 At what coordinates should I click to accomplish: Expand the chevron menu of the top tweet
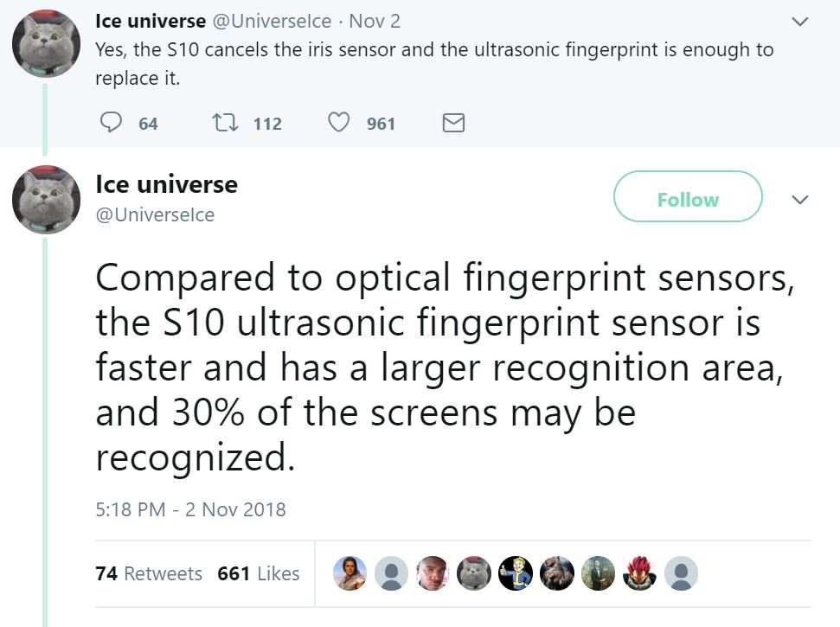[800, 22]
